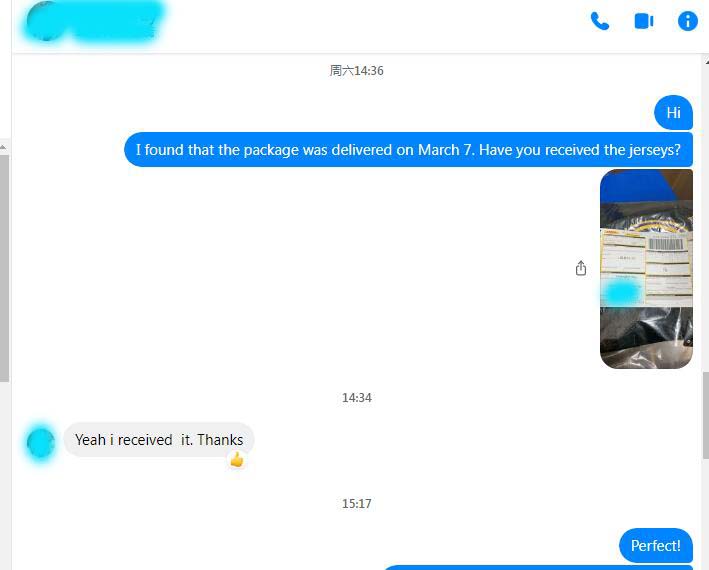Click the chat scrollbar thumb on right
This screenshot has width=709, height=570.
point(706,415)
